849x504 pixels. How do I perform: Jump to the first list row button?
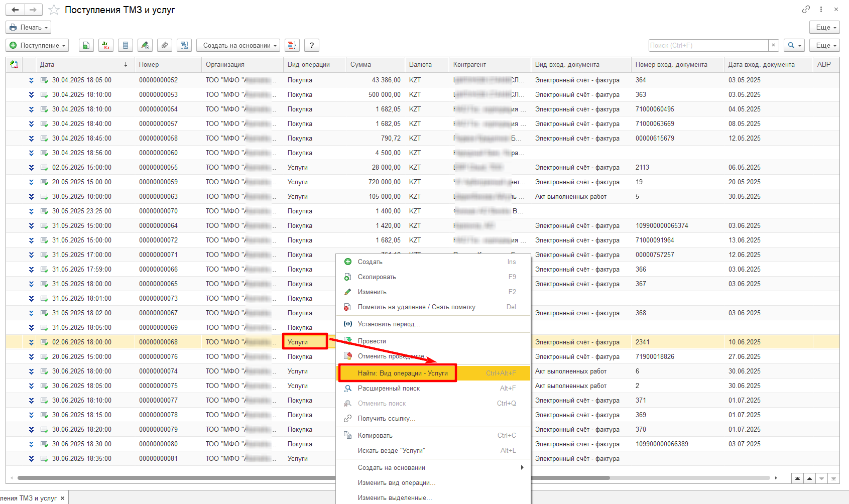(797, 478)
